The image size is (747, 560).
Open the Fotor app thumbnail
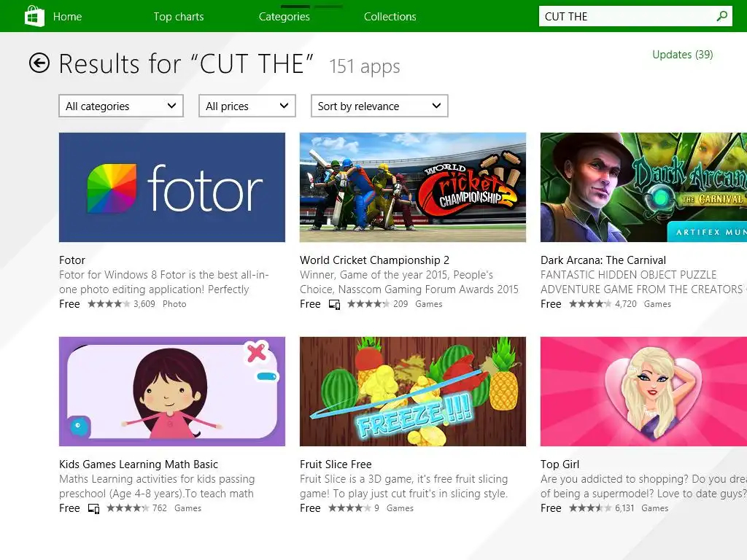tap(172, 187)
